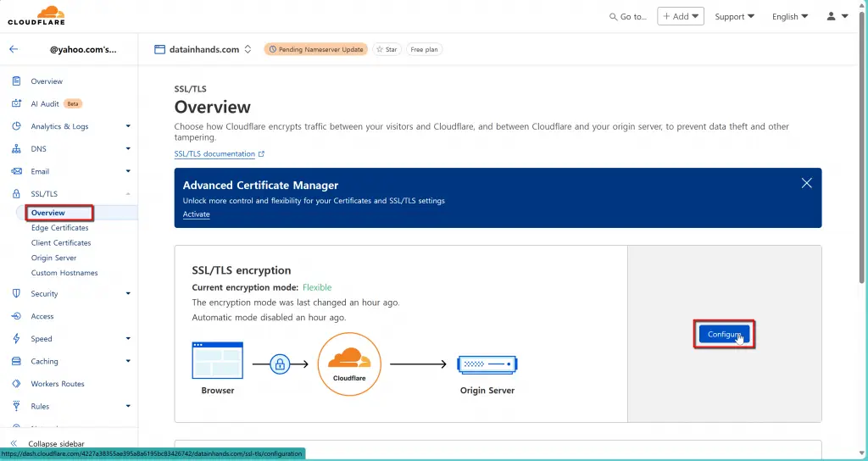This screenshot has width=868, height=461.
Task: Click the Security shield icon
Action: (x=17, y=294)
